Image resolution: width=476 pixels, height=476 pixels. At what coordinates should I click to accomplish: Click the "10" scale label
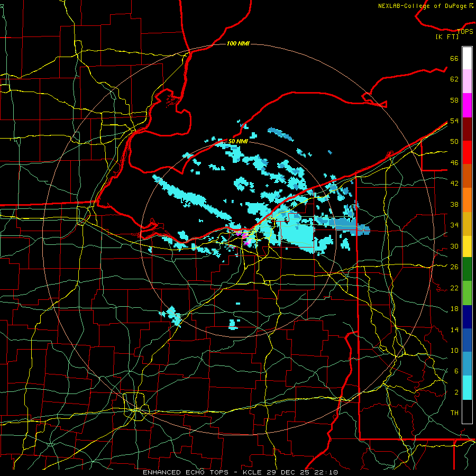(454, 351)
